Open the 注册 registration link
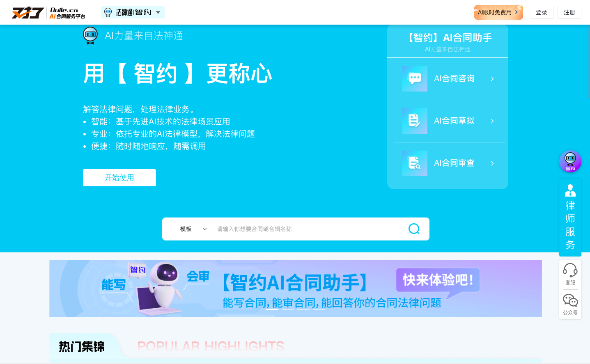590x364 pixels. pos(569,12)
